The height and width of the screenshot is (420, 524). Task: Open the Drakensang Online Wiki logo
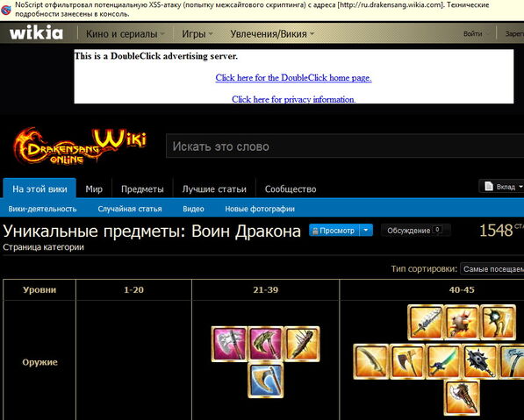80,146
